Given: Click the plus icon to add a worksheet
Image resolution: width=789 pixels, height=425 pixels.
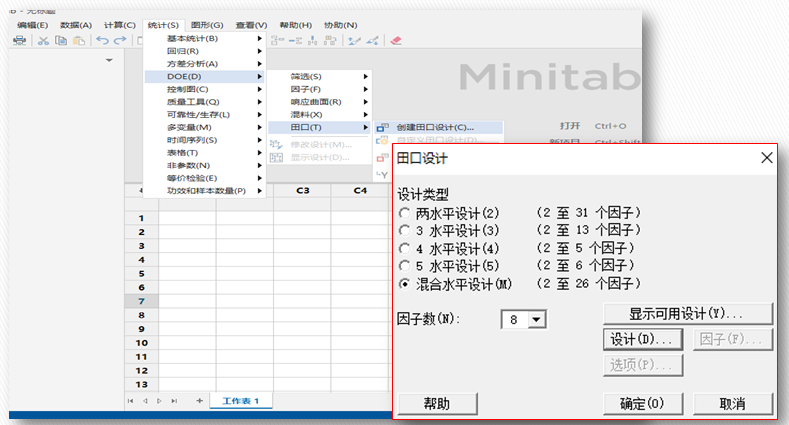Looking at the screenshot, I should click(200, 401).
